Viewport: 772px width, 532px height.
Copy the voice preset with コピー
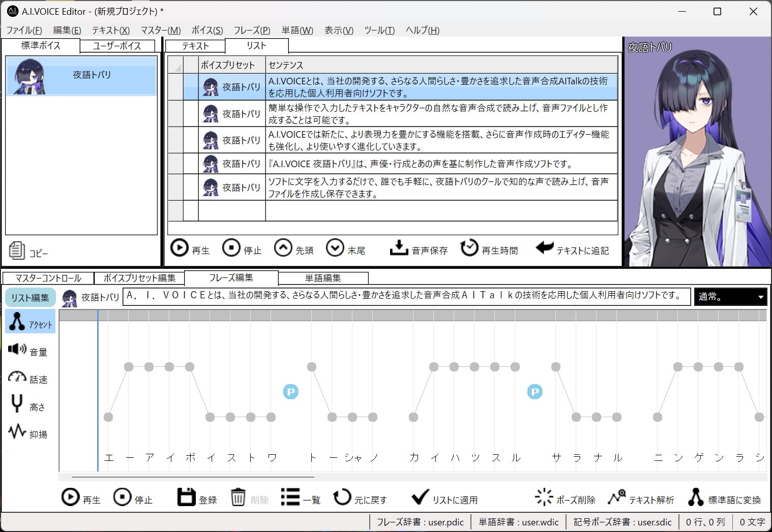pos(28,251)
